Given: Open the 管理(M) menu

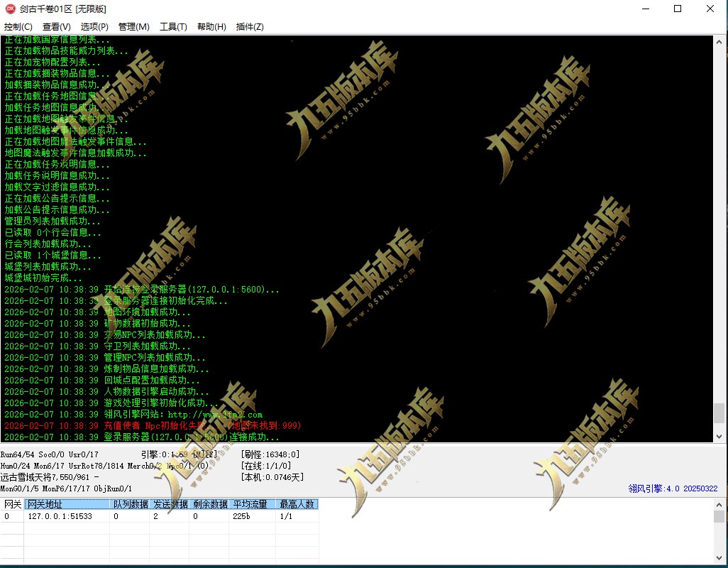Looking at the screenshot, I should point(133,26).
